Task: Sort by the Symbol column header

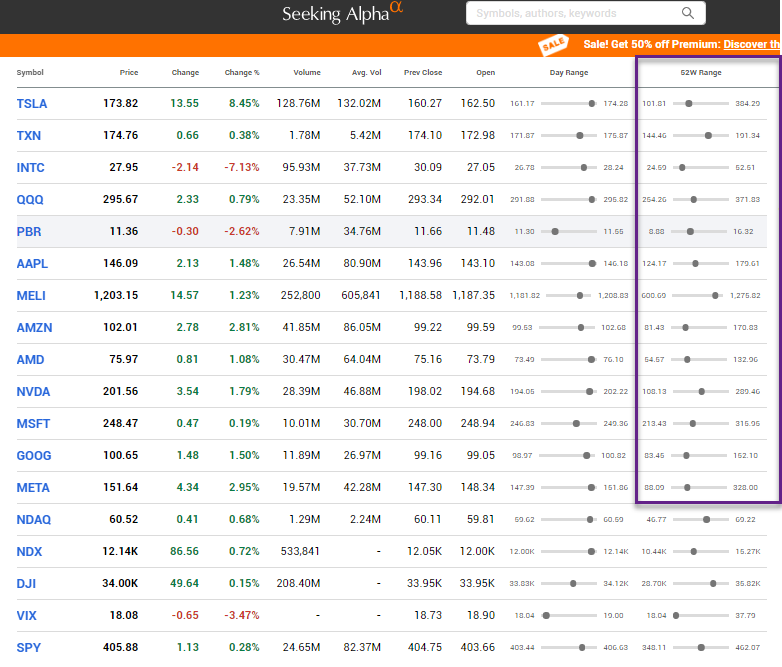Action: [x=30, y=72]
